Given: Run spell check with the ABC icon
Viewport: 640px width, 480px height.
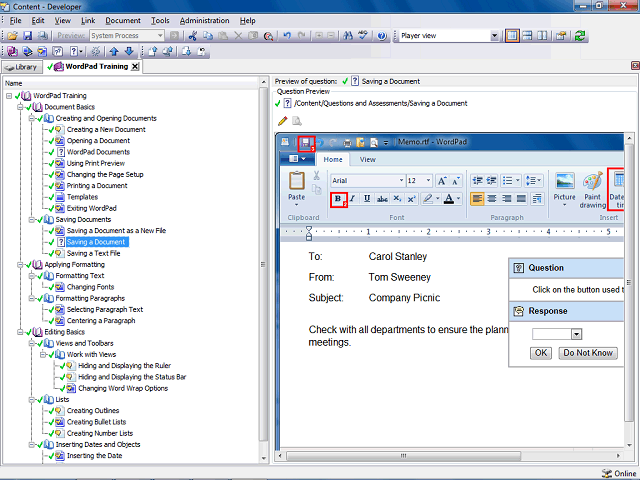Looking at the screenshot, I should point(363,36).
